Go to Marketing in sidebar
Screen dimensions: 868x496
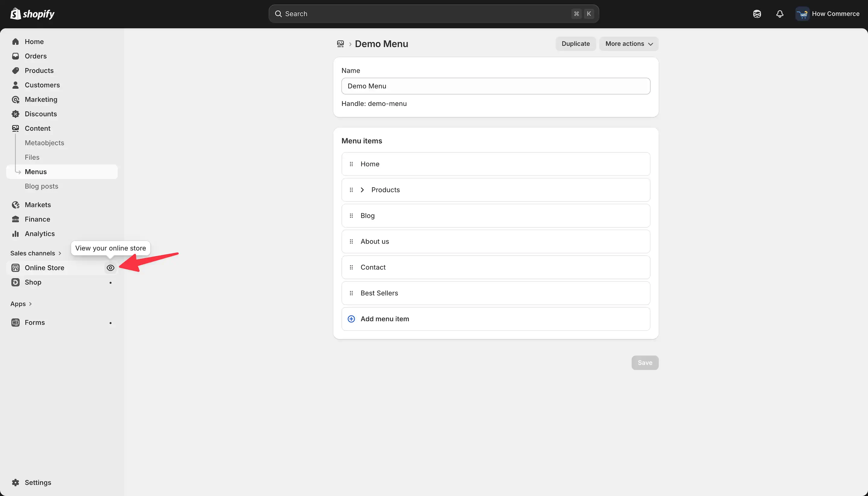[41, 99]
